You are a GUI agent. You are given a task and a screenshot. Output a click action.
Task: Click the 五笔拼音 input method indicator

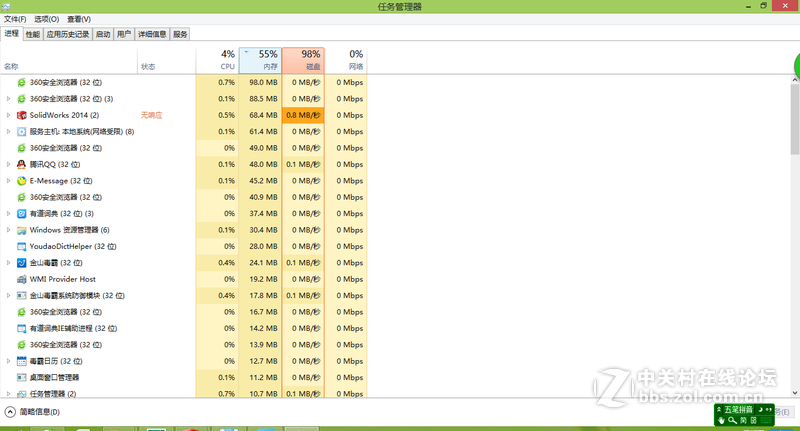[738, 410]
